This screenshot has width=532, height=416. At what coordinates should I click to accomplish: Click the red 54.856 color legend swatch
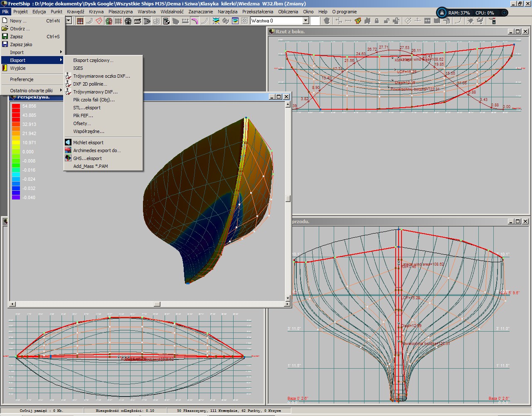pyautogui.click(x=16, y=106)
